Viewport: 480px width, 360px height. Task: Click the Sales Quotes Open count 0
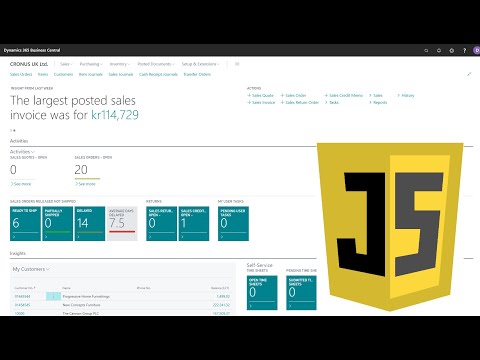coord(13,170)
